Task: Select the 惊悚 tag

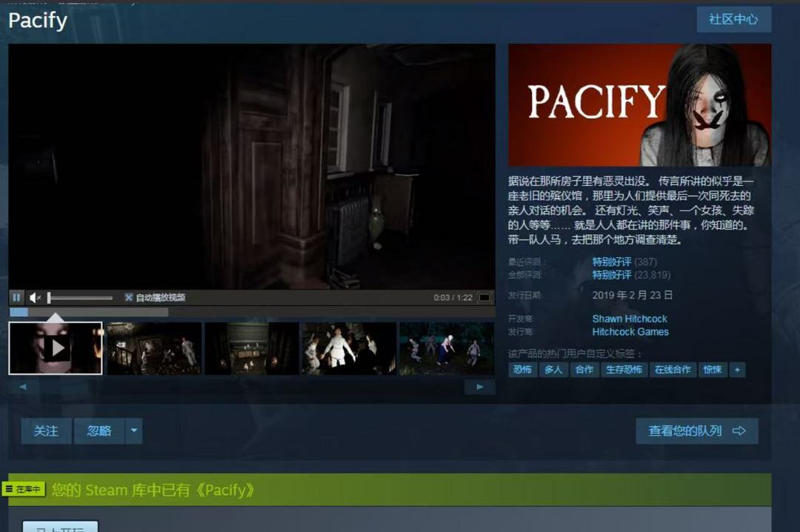Action: (713, 370)
